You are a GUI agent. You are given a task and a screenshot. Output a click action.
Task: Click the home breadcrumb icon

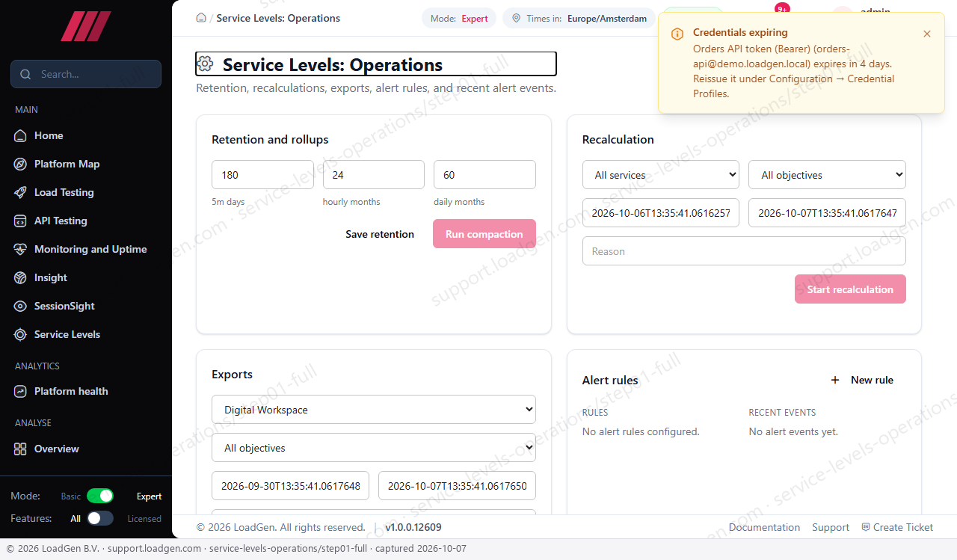(201, 18)
